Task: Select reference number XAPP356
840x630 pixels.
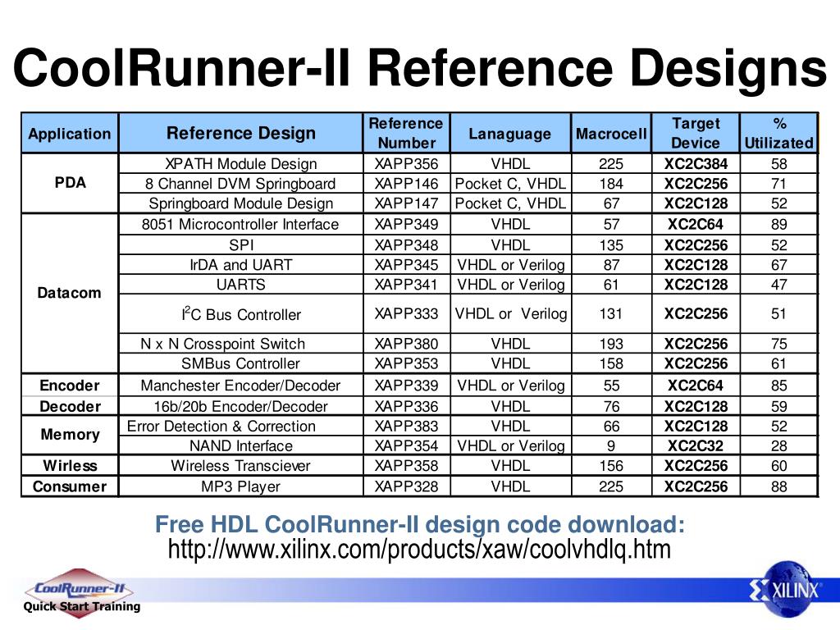Action: point(407,163)
